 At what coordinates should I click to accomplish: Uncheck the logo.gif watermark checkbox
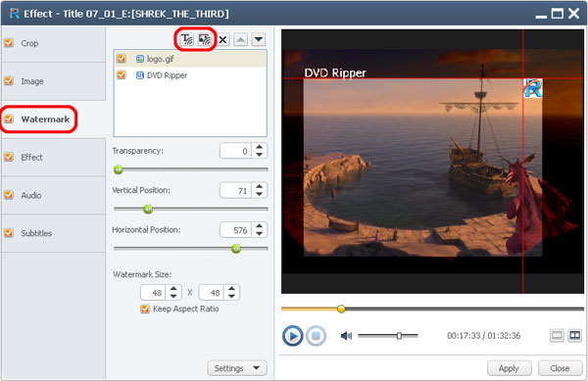(122, 59)
